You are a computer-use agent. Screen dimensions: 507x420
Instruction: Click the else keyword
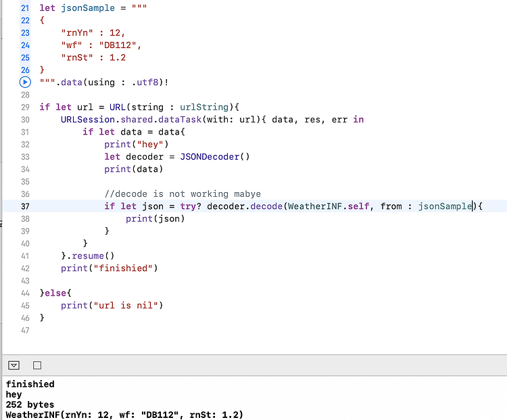pos(55,293)
